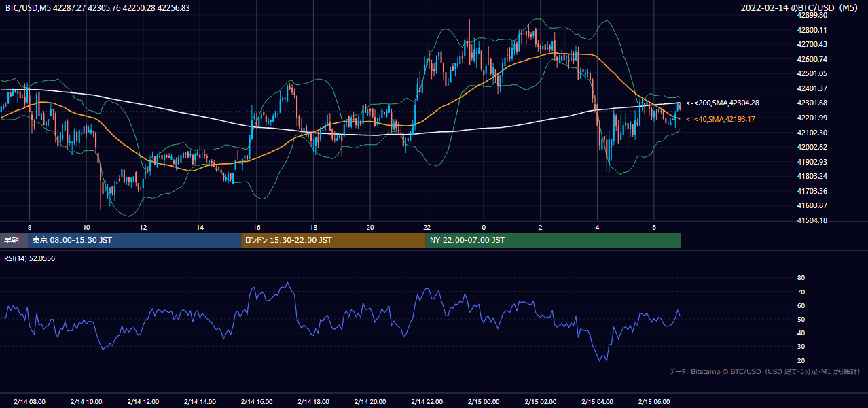Viewport: 868px width, 408px height.
Task: Click the 2/14 16:00 date label
Action: point(257,401)
